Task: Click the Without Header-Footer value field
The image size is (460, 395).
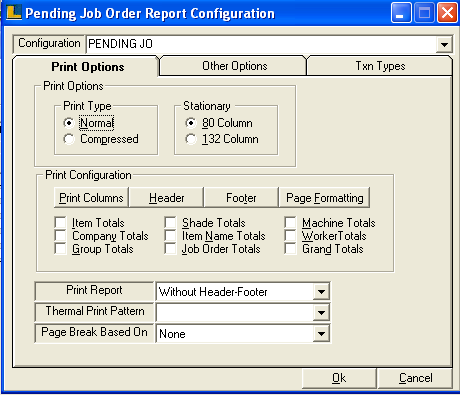Action: pos(235,292)
